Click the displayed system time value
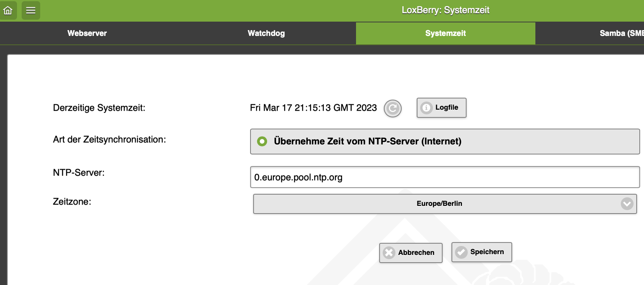644x285 pixels. coord(313,108)
